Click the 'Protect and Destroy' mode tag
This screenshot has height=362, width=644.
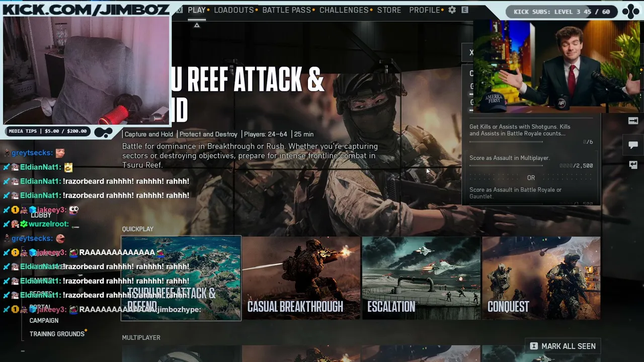coord(208,134)
